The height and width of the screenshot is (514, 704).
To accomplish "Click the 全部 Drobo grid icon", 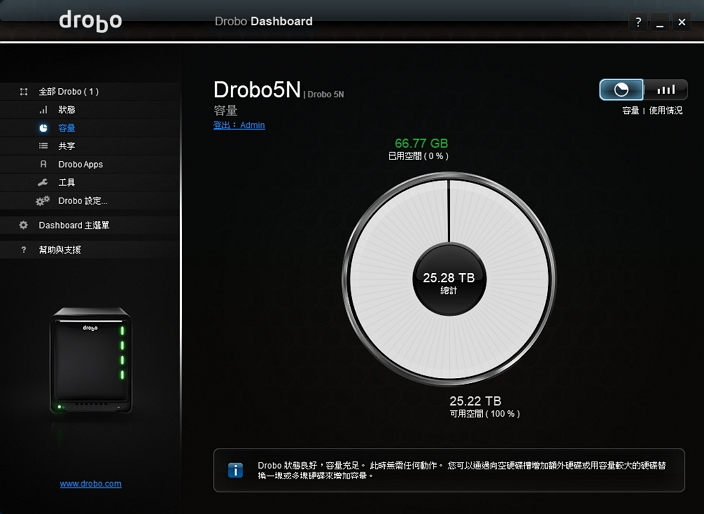I will [24, 92].
